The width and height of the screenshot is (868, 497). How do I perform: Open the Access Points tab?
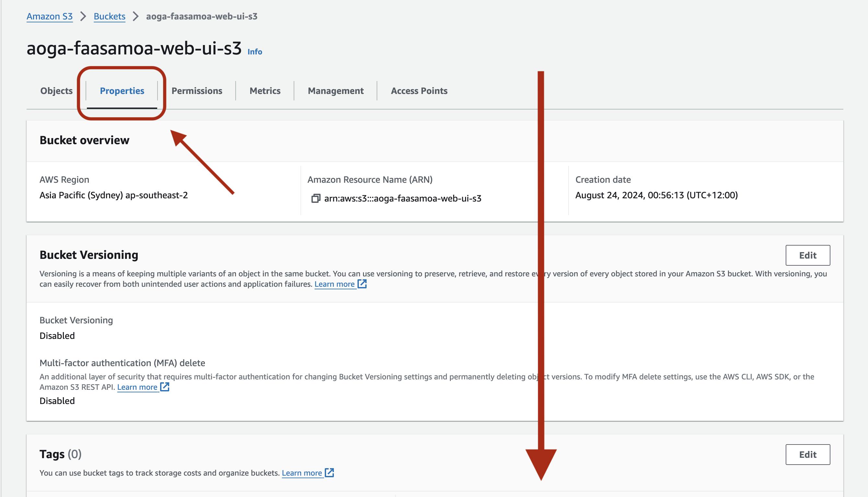point(419,91)
